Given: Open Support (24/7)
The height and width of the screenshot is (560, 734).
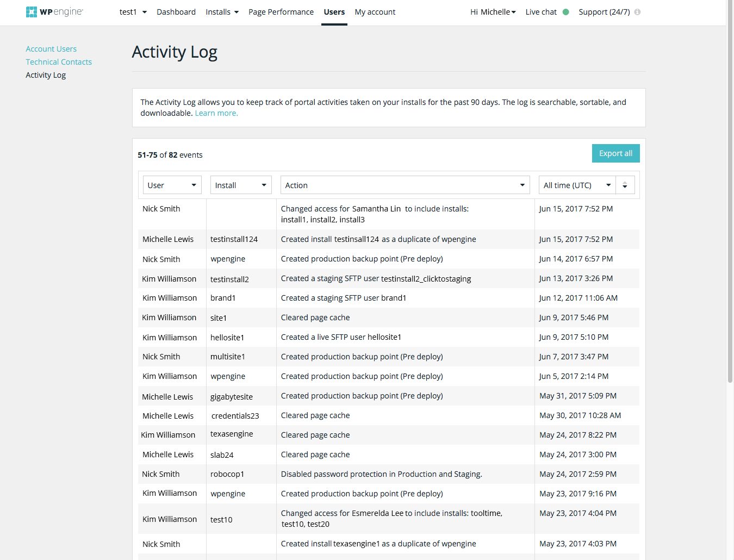Looking at the screenshot, I should (x=604, y=12).
